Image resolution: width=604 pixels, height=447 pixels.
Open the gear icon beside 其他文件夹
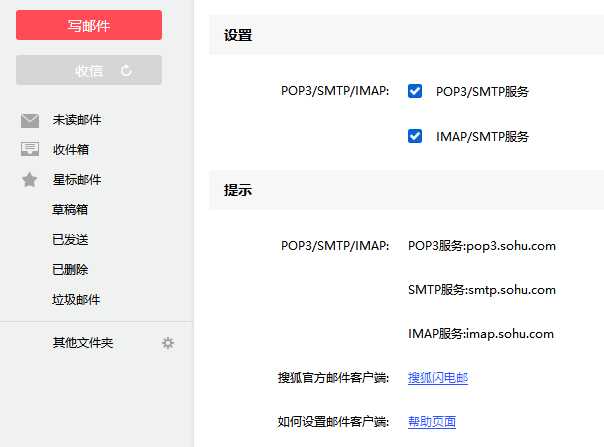point(168,343)
